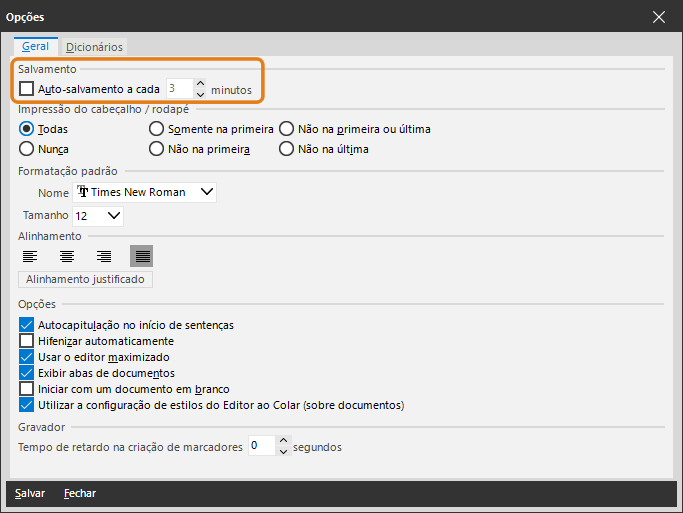Close the Opções dialog window

658,17
